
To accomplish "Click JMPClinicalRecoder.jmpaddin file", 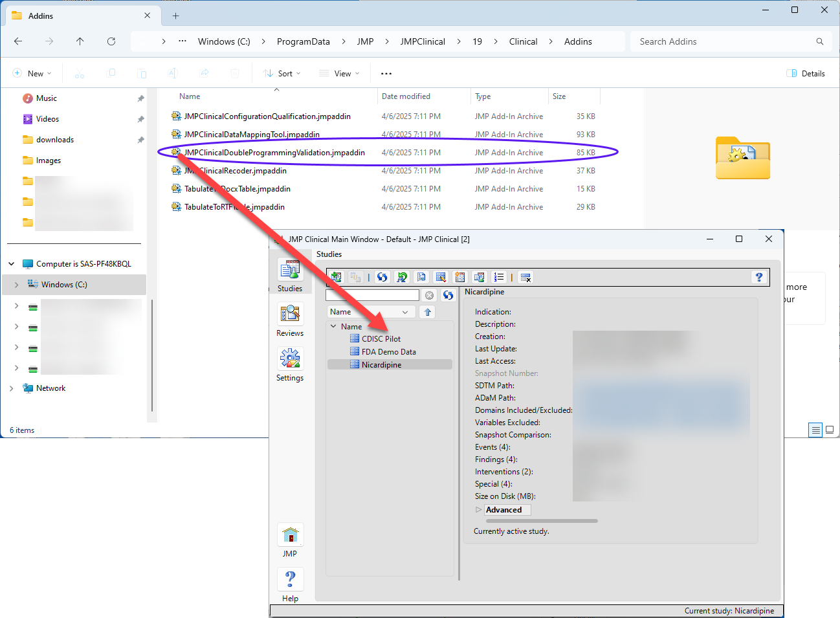I will point(236,171).
